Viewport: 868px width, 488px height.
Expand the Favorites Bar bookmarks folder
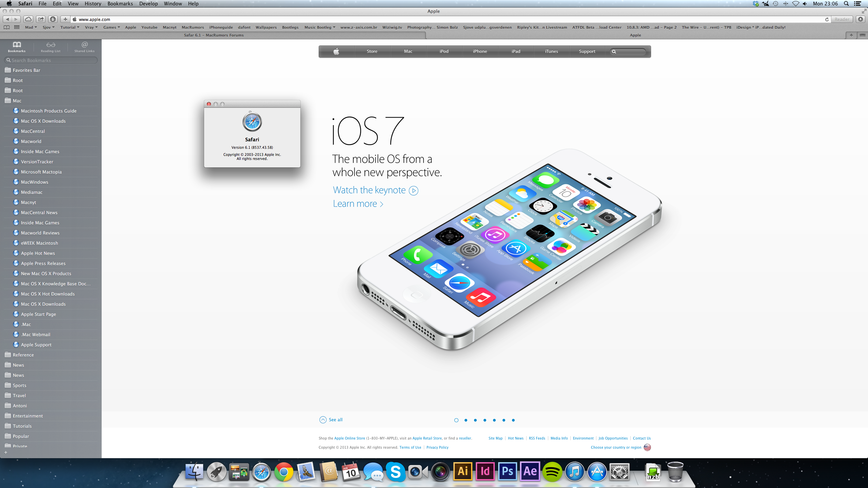coord(51,70)
